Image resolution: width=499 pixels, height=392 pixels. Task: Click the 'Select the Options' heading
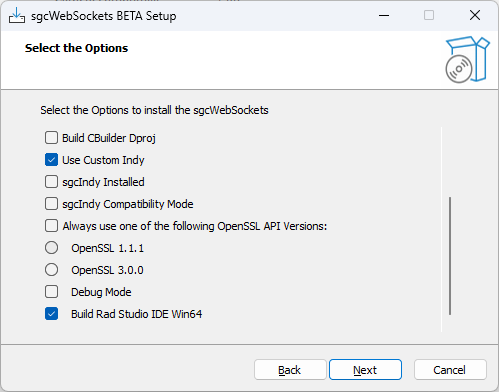76,48
